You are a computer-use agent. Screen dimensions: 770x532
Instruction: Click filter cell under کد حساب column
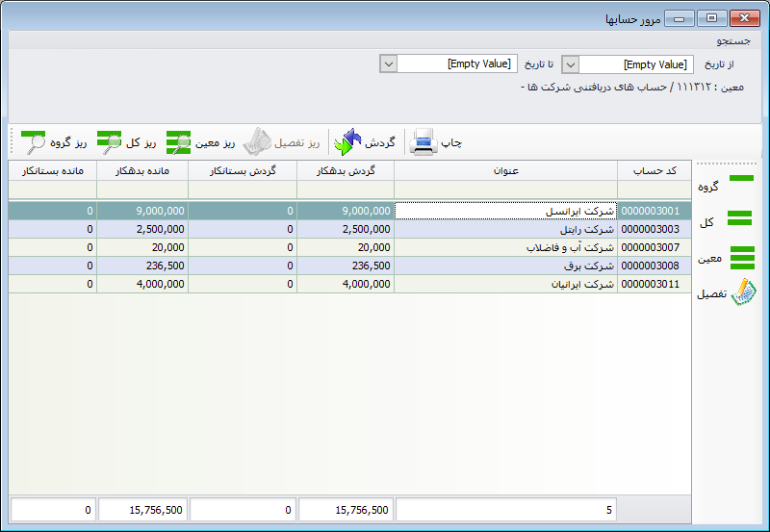pos(654,190)
